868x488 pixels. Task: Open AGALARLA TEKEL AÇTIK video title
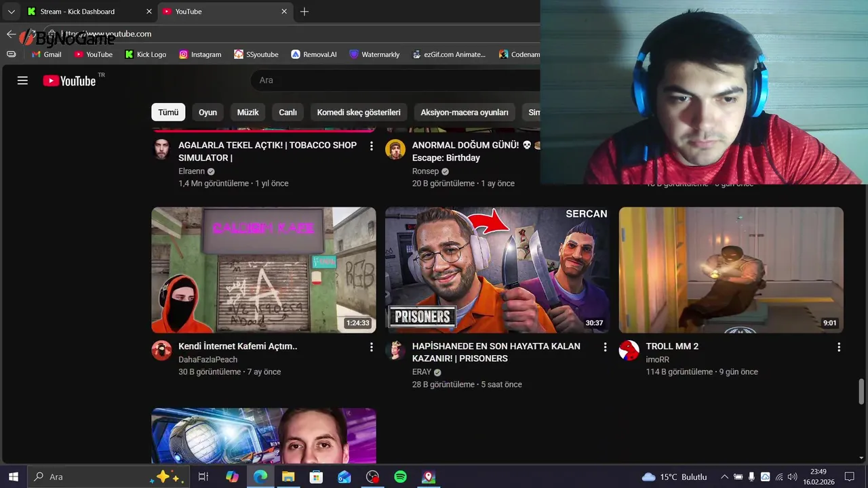click(x=267, y=151)
